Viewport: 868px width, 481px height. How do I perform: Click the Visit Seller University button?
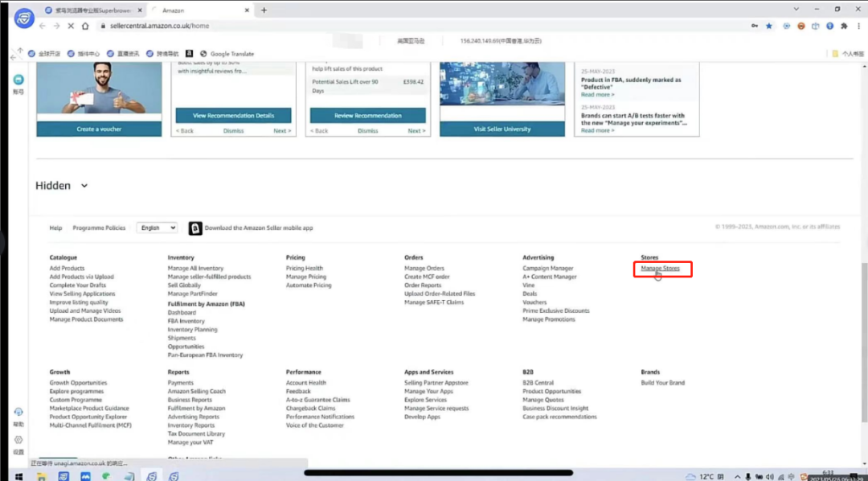point(502,129)
